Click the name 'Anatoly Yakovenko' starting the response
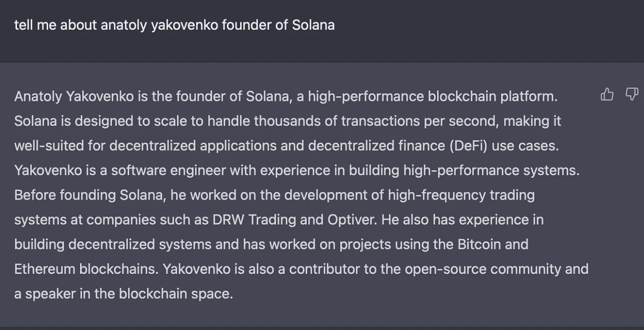 click(x=74, y=96)
